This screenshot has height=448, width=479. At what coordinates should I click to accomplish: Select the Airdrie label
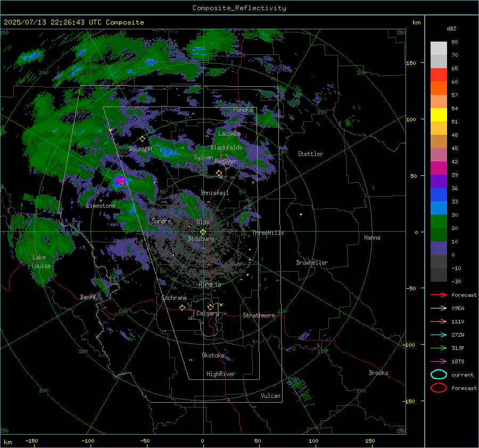click(x=210, y=284)
